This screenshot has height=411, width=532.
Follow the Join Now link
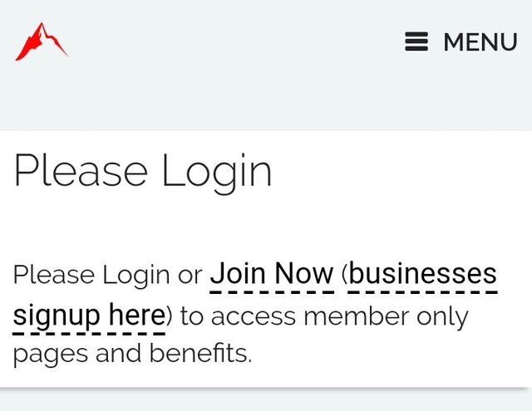click(272, 274)
